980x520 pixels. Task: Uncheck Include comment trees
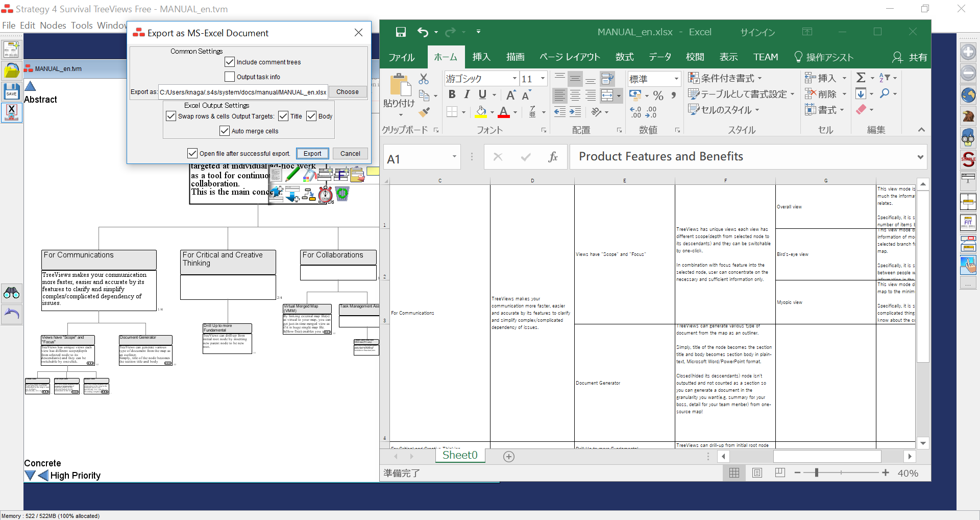230,62
